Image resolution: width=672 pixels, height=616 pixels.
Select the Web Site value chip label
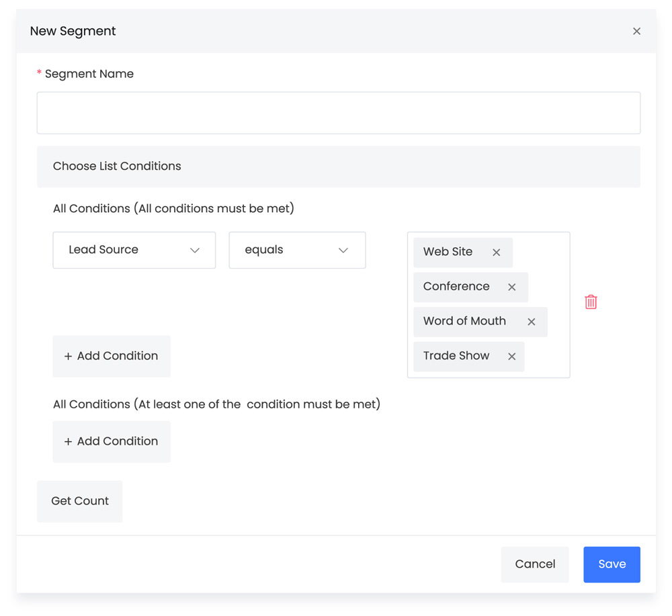(x=448, y=252)
